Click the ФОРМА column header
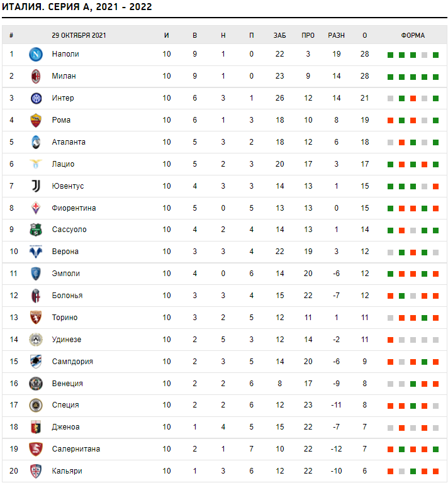Screen dimensions: 448x483 pos(413,35)
